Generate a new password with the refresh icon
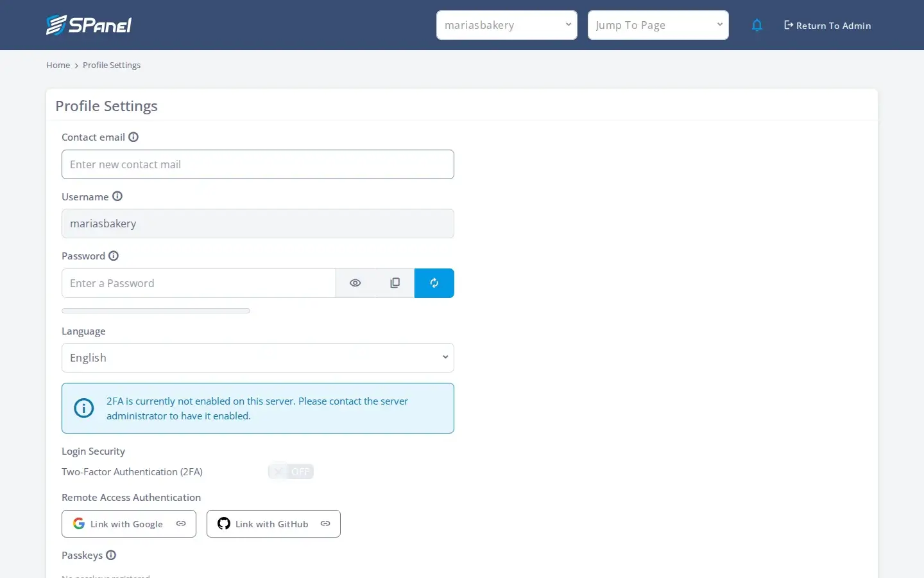Screen dimensions: 924x578 click(x=434, y=283)
